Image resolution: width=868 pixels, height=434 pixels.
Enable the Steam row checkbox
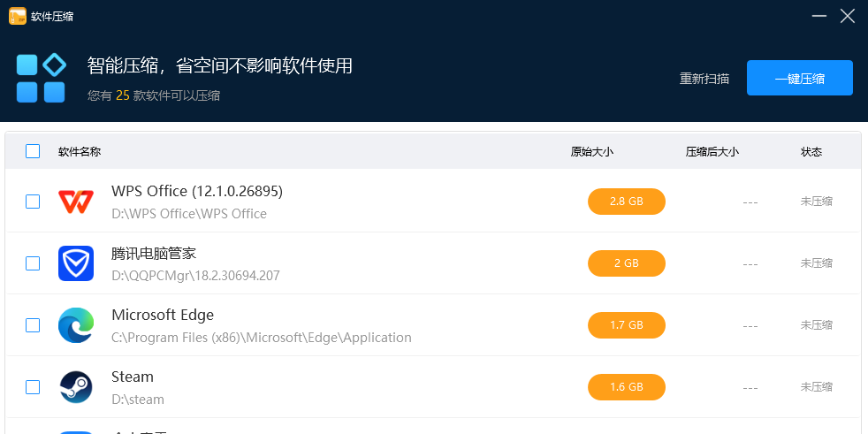pyautogui.click(x=33, y=387)
